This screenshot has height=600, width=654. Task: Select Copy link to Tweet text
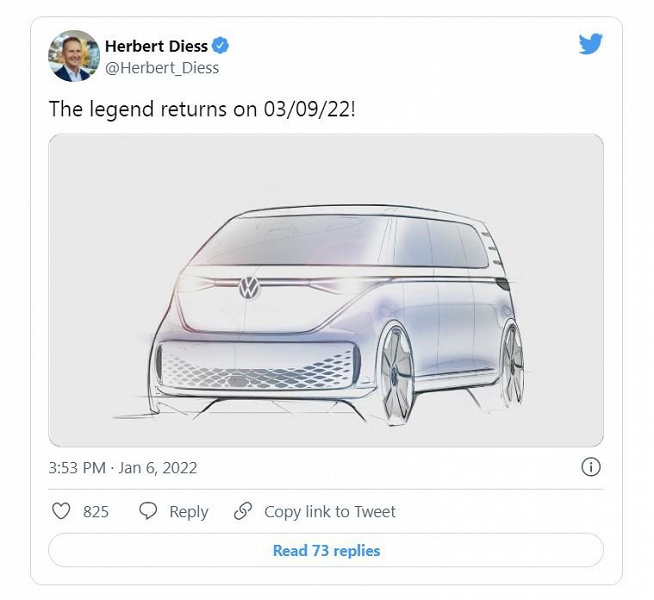pos(330,511)
